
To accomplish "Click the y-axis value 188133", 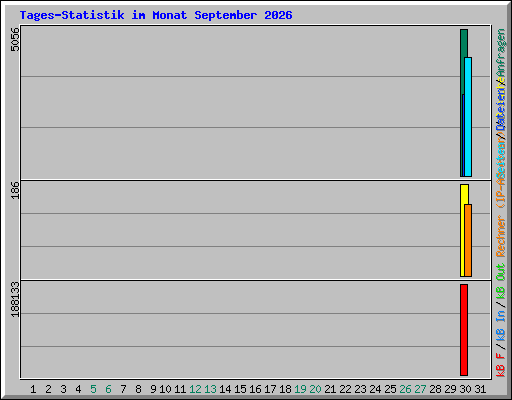I will pos(15,299).
